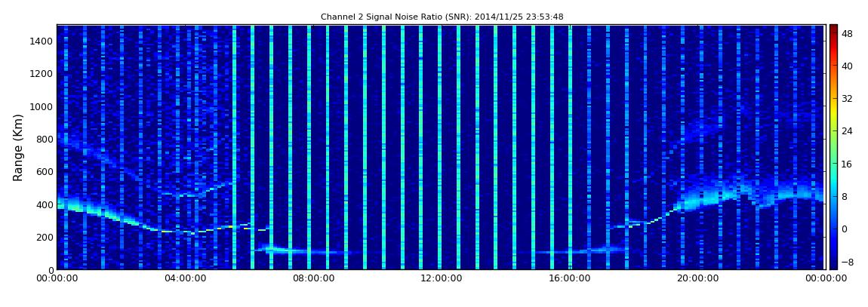This screenshot has height=307, width=868.
Task: Click the colorbar label 8
Action: click(845, 196)
